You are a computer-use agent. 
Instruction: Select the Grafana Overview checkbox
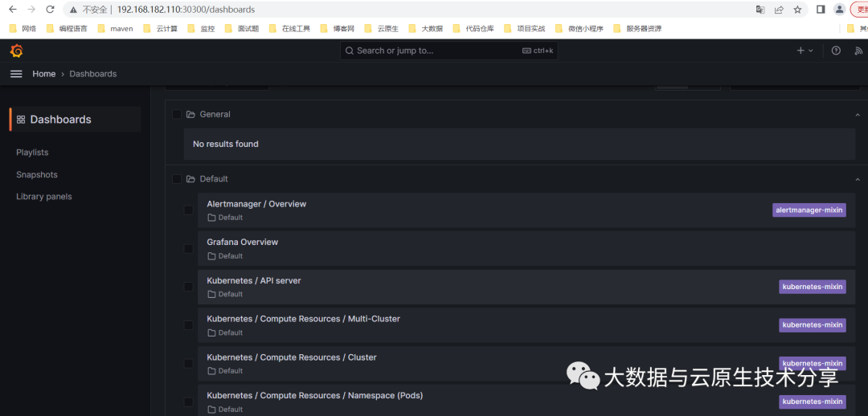[189, 249]
